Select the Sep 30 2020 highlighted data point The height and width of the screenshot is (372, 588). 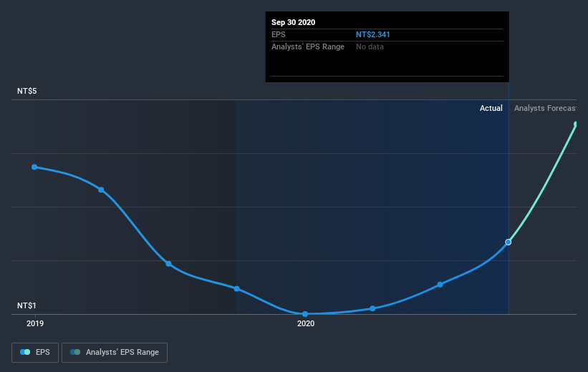(508, 242)
